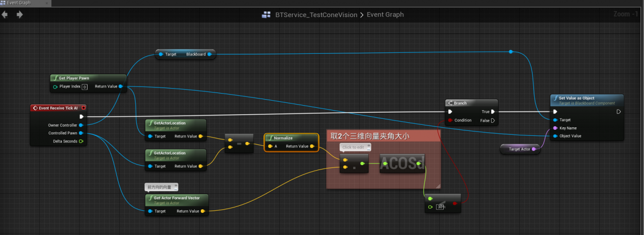
Task: Click the Condition pin on Branch
Action: (x=450, y=120)
